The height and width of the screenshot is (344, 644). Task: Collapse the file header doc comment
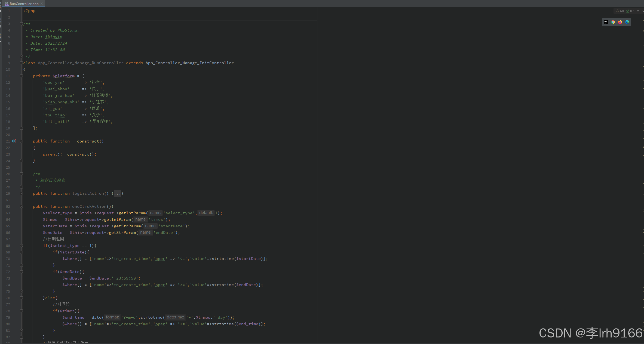(x=21, y=24)
